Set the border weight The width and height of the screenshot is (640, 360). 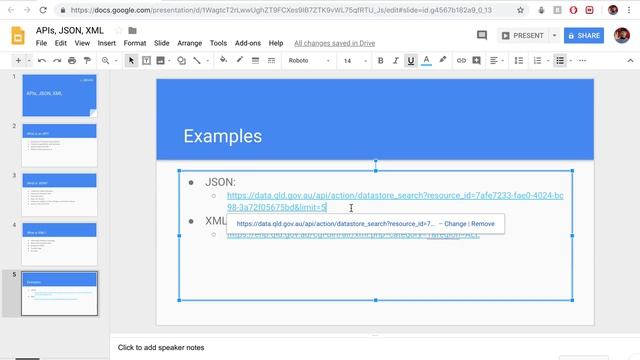[x=256, y=61]
